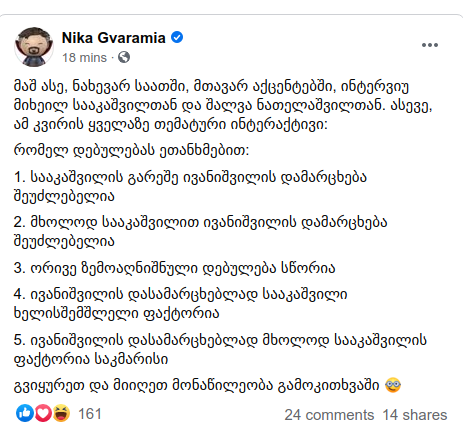Click the first paragraph of post text
The image size is (463, 433).
coord(223,105)
